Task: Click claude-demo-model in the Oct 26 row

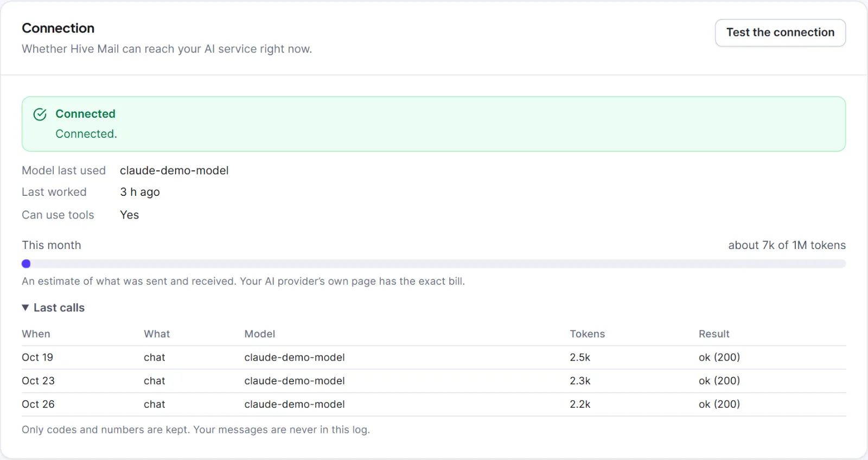Action: click(295, 404)
